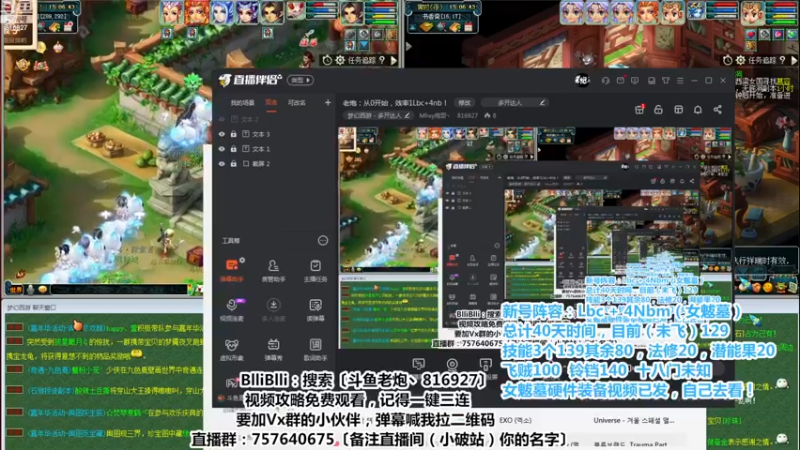This screenshot has width=800, height=450.
Task: Open 虚拟形象 tool
Action: click(231, 348)
